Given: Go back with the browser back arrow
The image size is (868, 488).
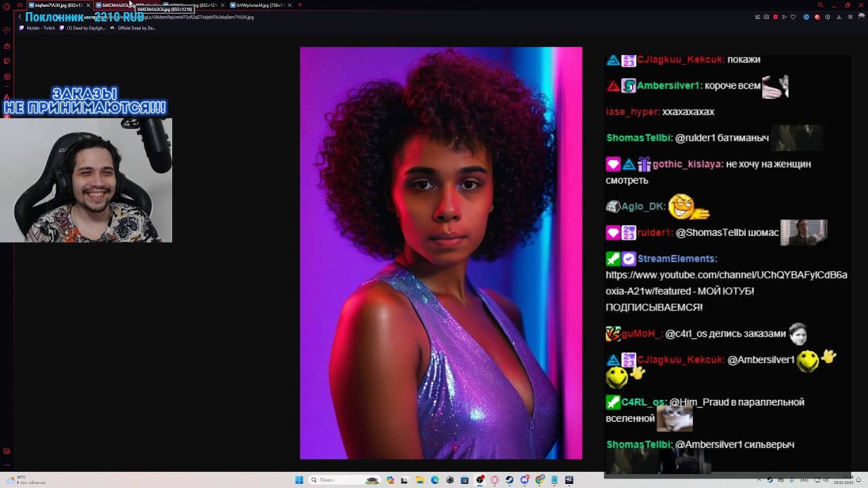Looking at the screenshot, I should click(x=20, y=17).
